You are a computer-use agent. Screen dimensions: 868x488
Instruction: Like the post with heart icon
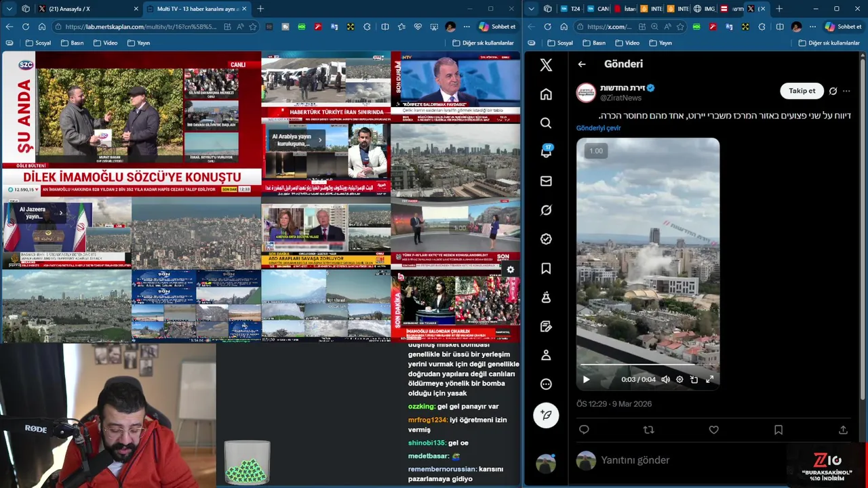click(x=713, y=430)
